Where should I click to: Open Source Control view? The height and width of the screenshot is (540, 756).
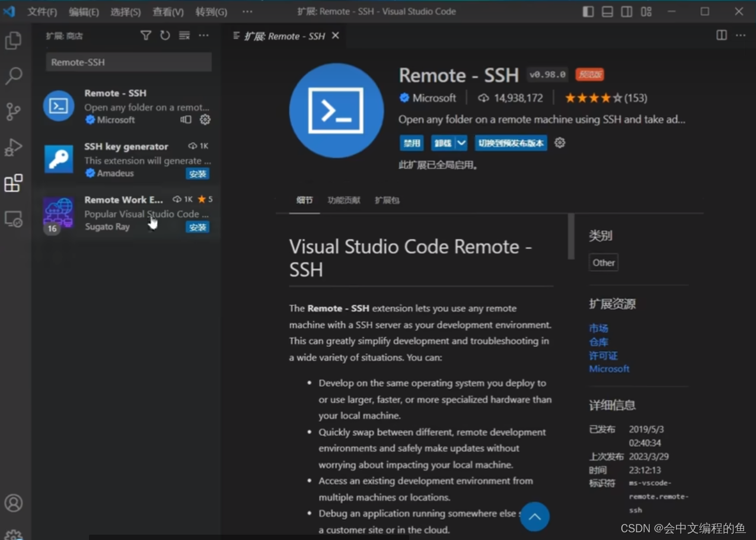(13, 111)
